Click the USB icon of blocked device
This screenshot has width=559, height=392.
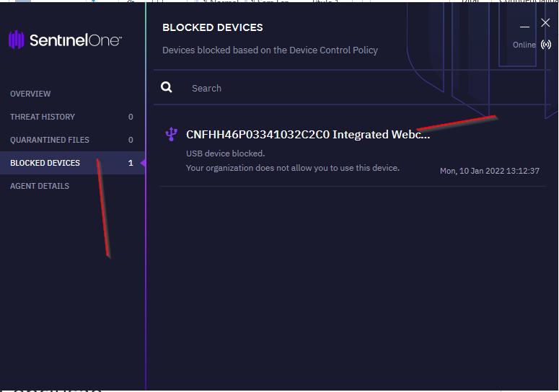point(172,134)
